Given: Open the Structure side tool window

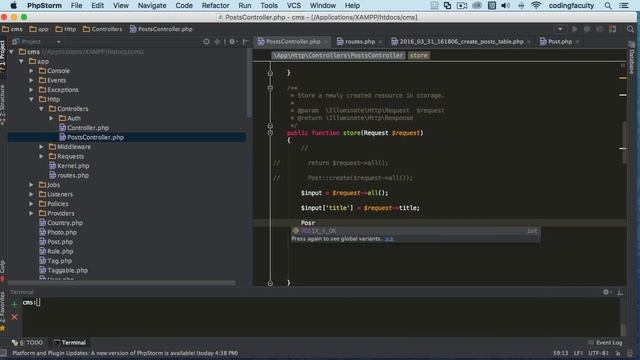Looking at the screenshot, I should tap(3, 105).
